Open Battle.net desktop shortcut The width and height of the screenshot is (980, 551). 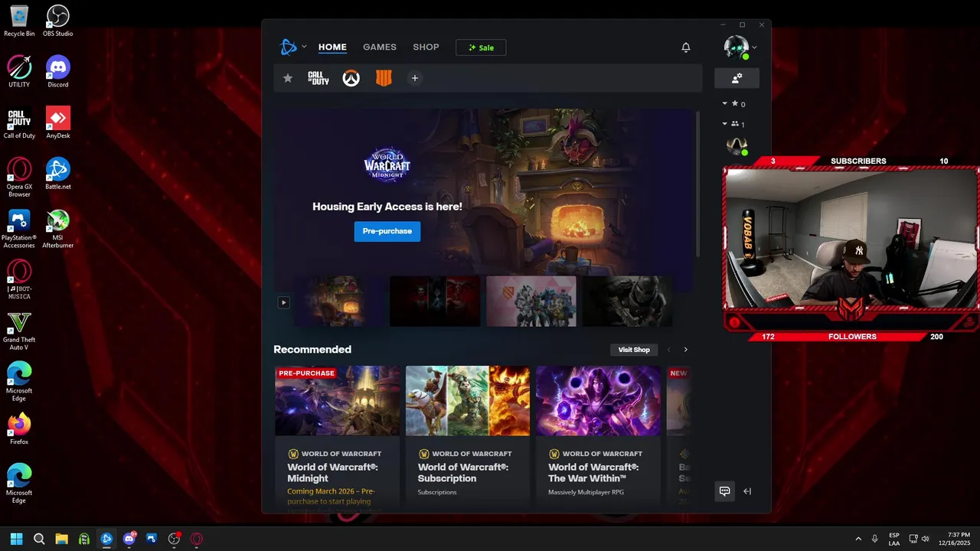click(58, 174)
